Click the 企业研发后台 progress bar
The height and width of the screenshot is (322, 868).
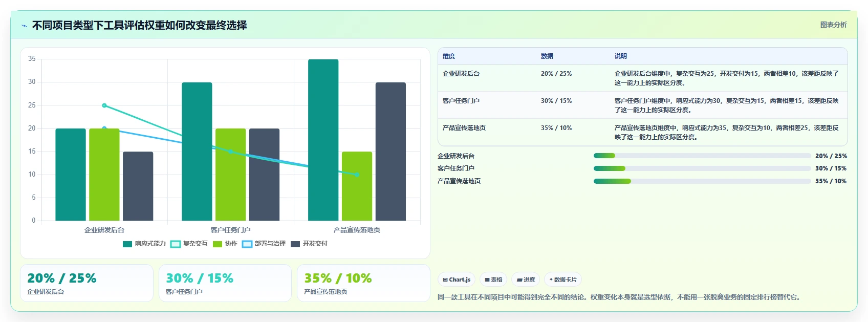click(702, 156)
